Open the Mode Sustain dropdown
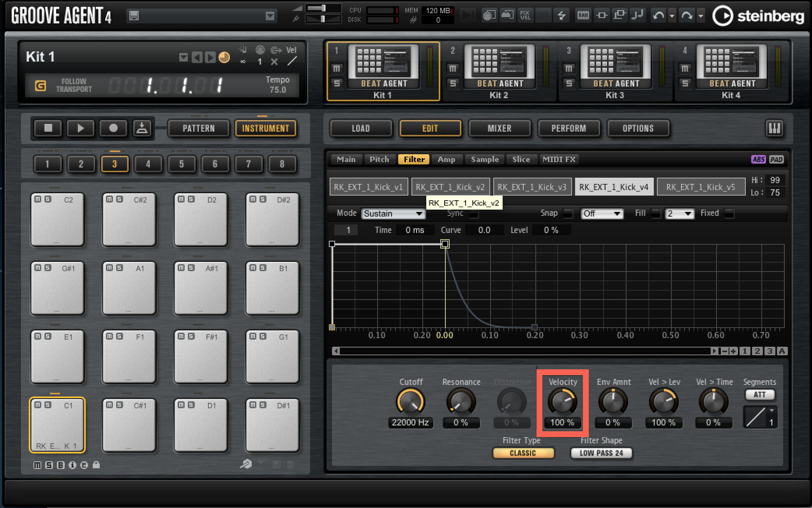Image resolution: width=812 pixels, height=508 pixels. click(393, 213)
